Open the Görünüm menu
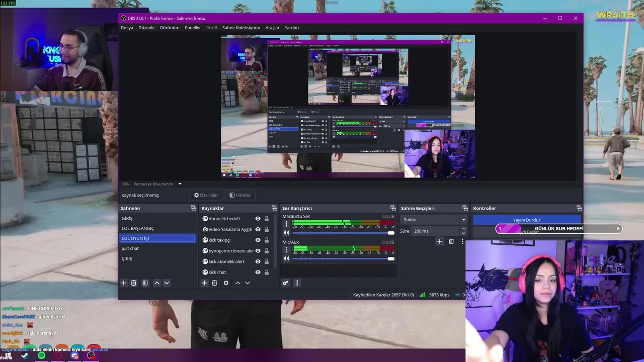The height and width of the screenshot is (362, 644). 170,28
